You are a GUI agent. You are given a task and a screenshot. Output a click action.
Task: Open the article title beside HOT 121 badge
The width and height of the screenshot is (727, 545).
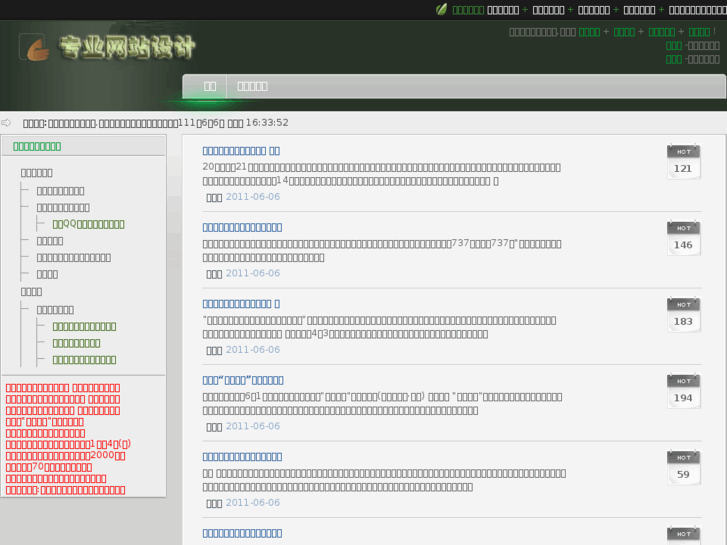click(x=241, y=151)
